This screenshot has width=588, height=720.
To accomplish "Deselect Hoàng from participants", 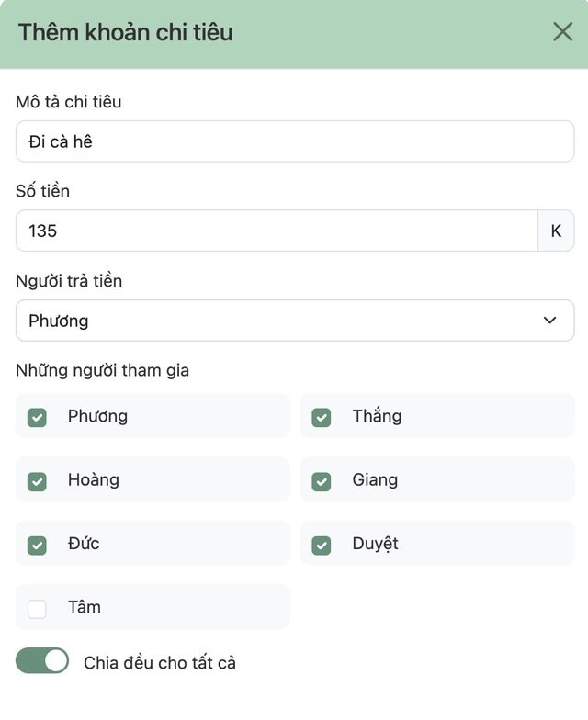I will [37, 481].
